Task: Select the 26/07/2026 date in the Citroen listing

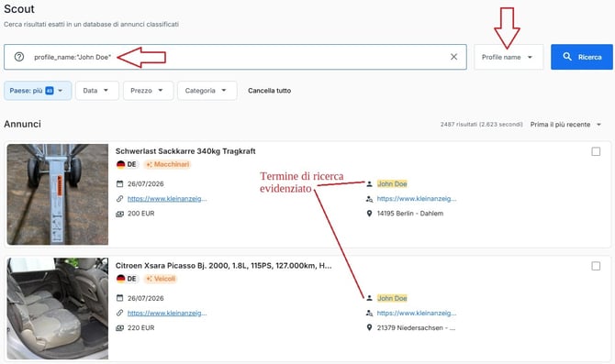Action: pyautogui.click(x=146, y=298)
